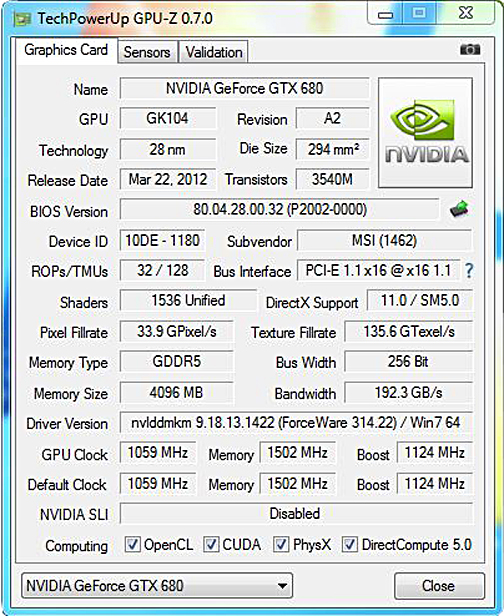This screenshot has width=504, height=616.
Task: Click the Memory Type field GDDR5
Action: point(176,361)
